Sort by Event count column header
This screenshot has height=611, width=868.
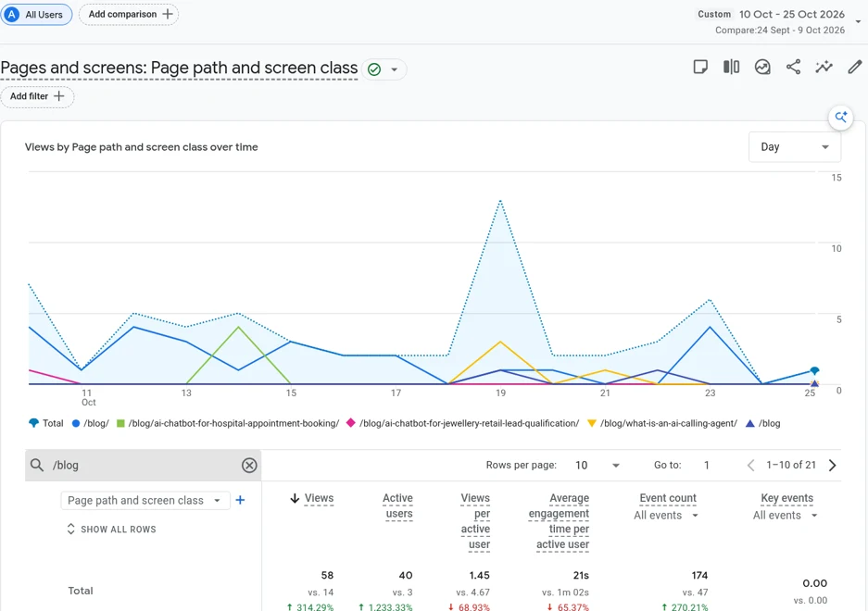668,498
